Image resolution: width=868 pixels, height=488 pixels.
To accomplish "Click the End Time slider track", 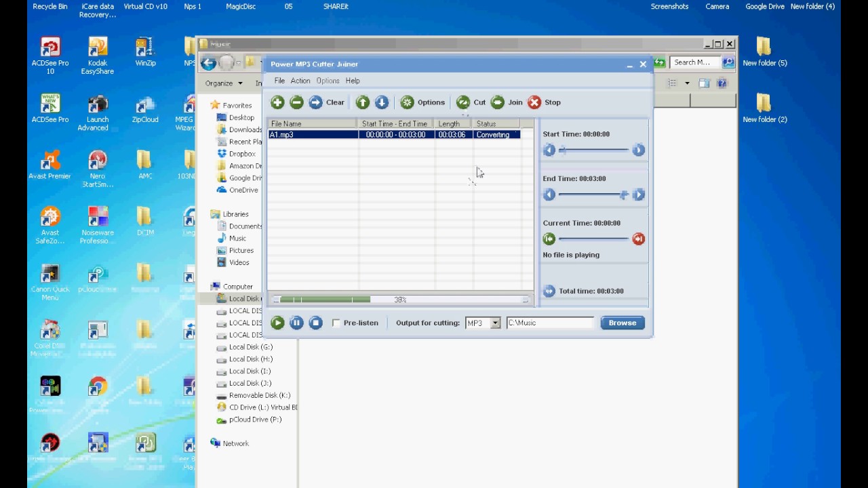I will tap(594, 195).
